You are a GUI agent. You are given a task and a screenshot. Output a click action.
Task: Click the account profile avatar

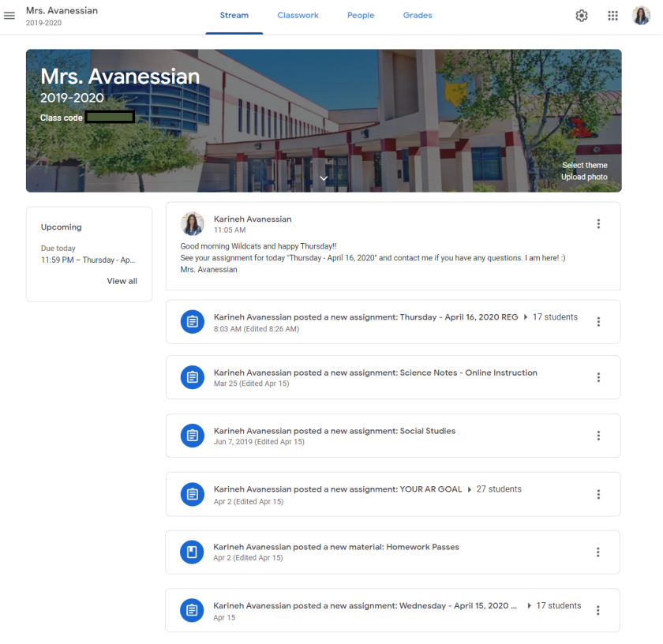click(641, 16)
